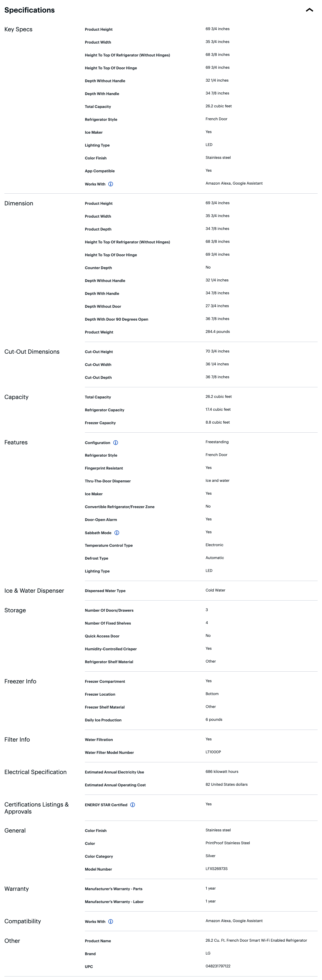
Task: Click the water filter model LT1000P
Action: pyautogui.click(x=214, y=752)
